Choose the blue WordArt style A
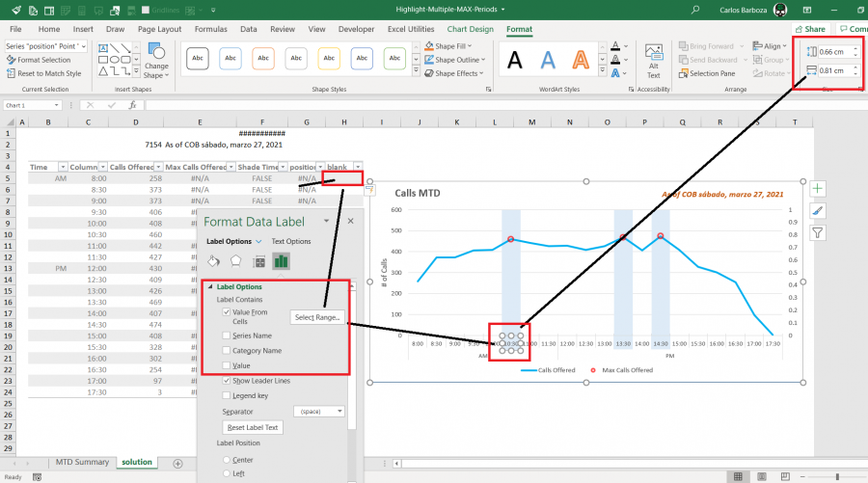Viewport: 868px width, 483px height. 548,60
